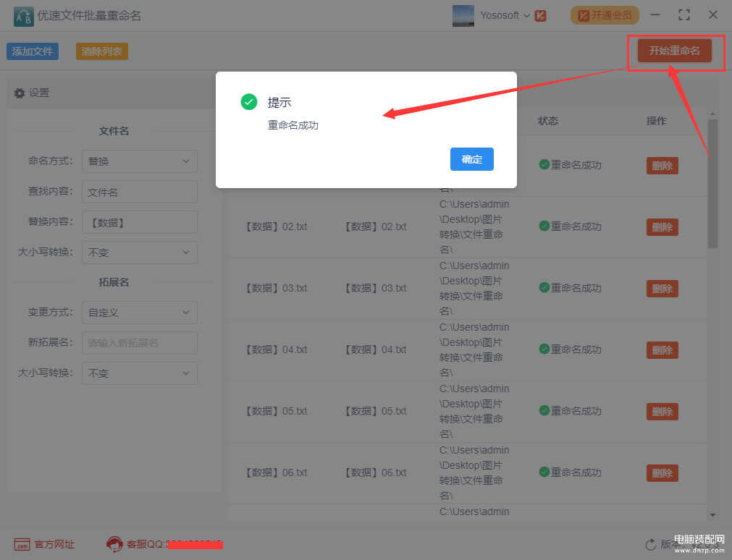Open the 官方网址 link
This screenshot has height=560, width=732.
point(45,544)
